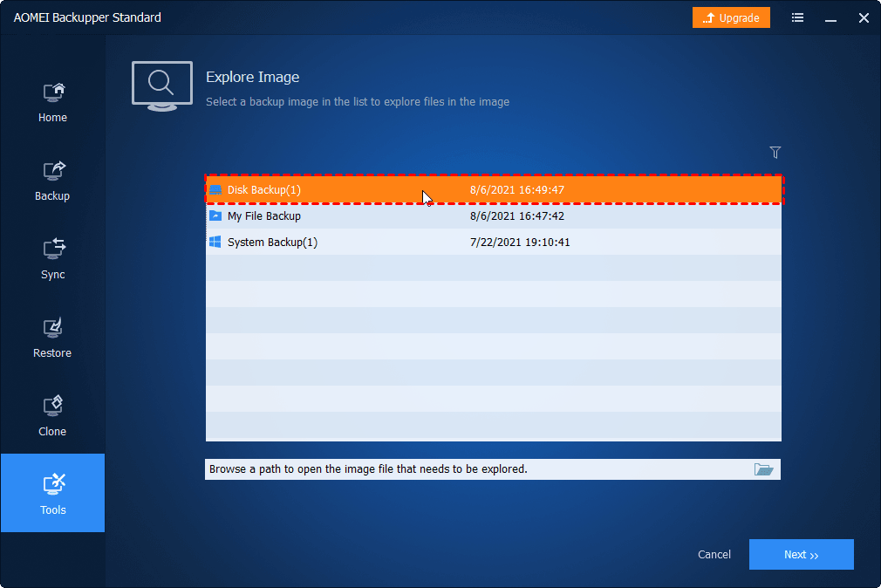Close the AOMEI Backupper window
Image resolution: width=881 pixels, height=588 pixels.
point(864,18)
